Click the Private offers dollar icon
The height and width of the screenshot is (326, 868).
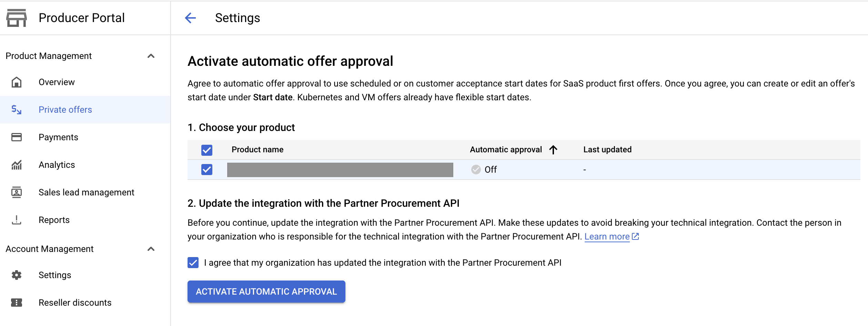(x=17, y=110)
